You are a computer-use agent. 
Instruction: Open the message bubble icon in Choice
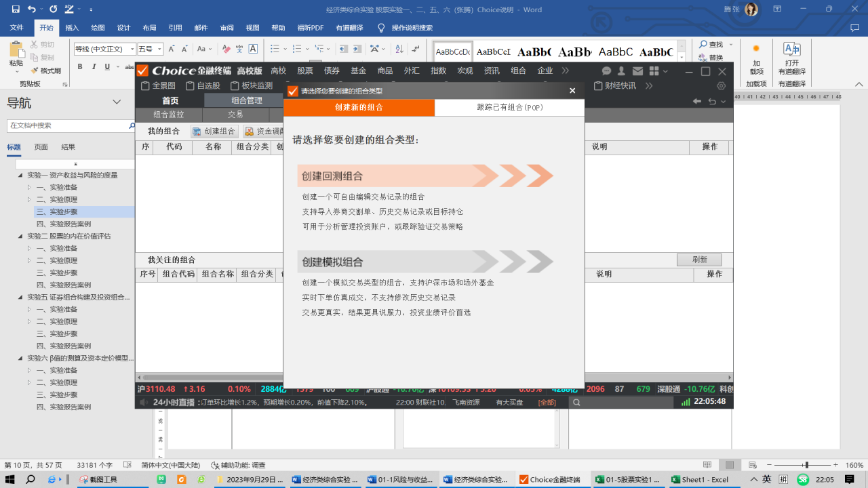(x=606, y=71)
